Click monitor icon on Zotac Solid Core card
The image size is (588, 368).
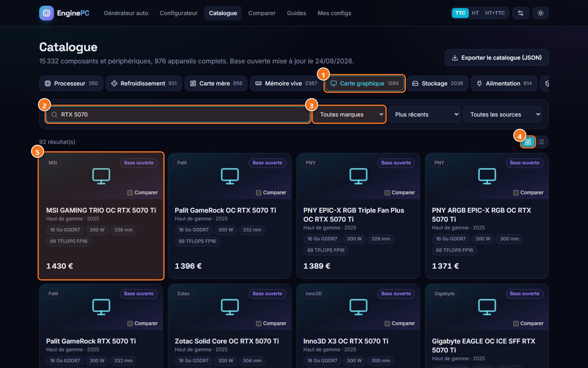[x=230, y=307]
